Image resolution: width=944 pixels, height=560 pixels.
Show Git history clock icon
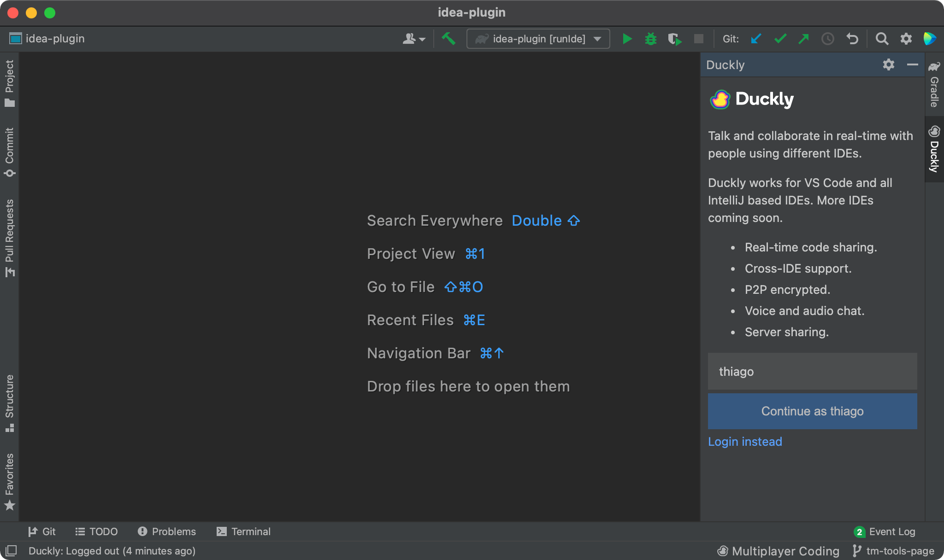828,39
